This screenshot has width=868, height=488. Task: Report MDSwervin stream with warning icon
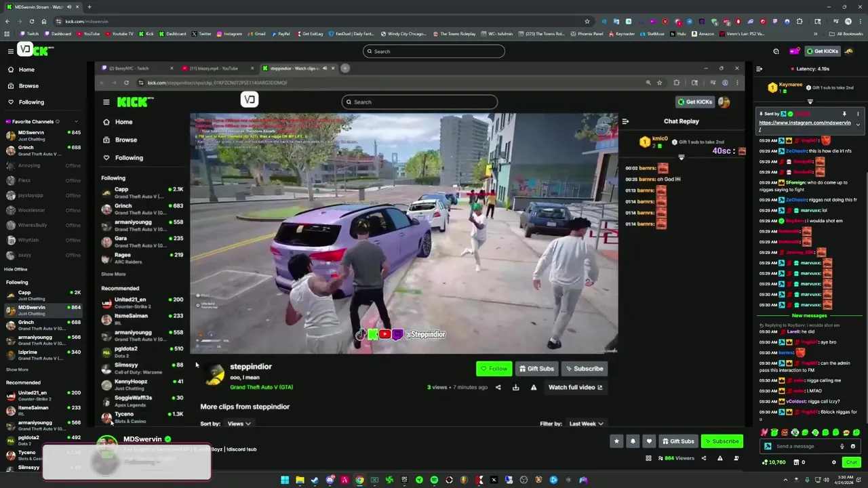point(720,458)
